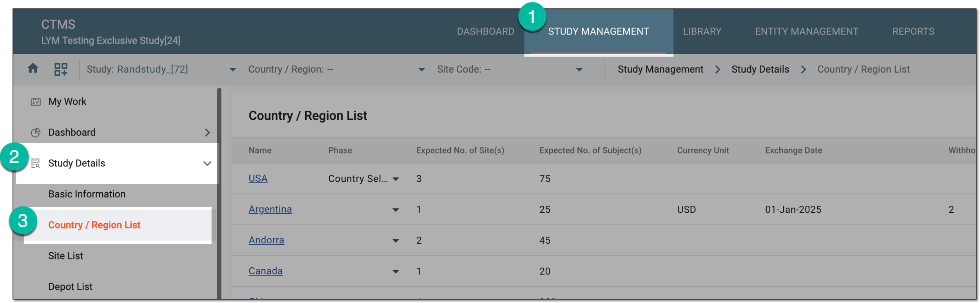Click the Study Details breadcrumb

coord(760,69)
